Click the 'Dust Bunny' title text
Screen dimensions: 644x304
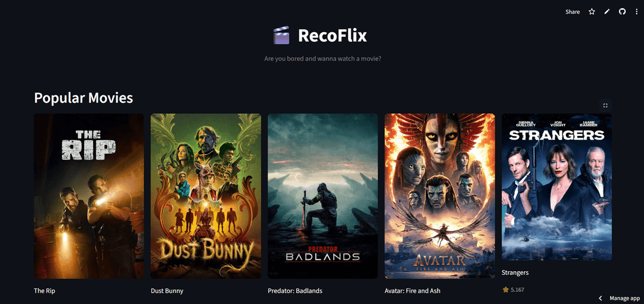pos(167,291)
